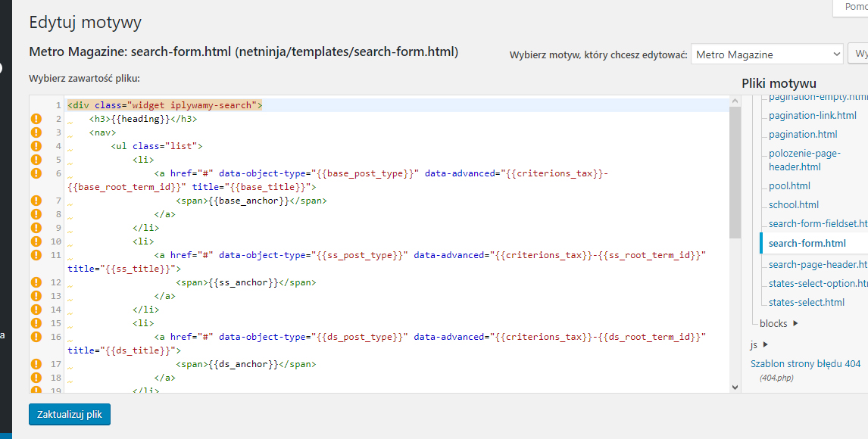Open states-select-option.html file

(818, 283)
